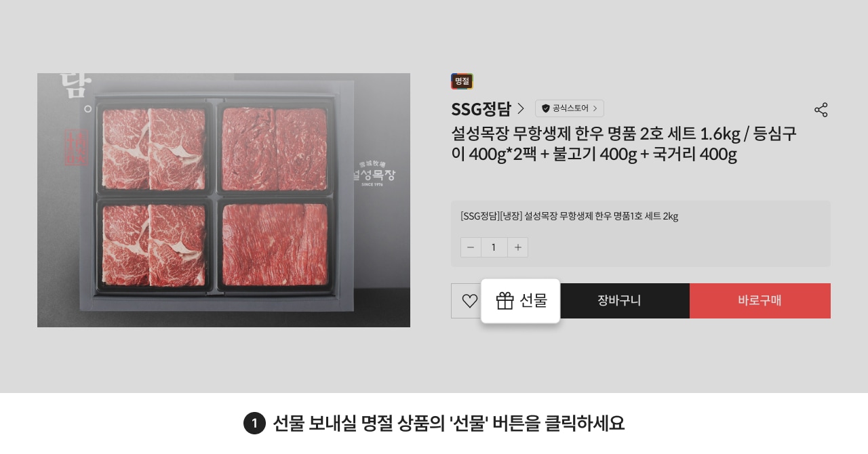
Task: Add product to wishlist with the heart icon
Action: click(469, 301)
